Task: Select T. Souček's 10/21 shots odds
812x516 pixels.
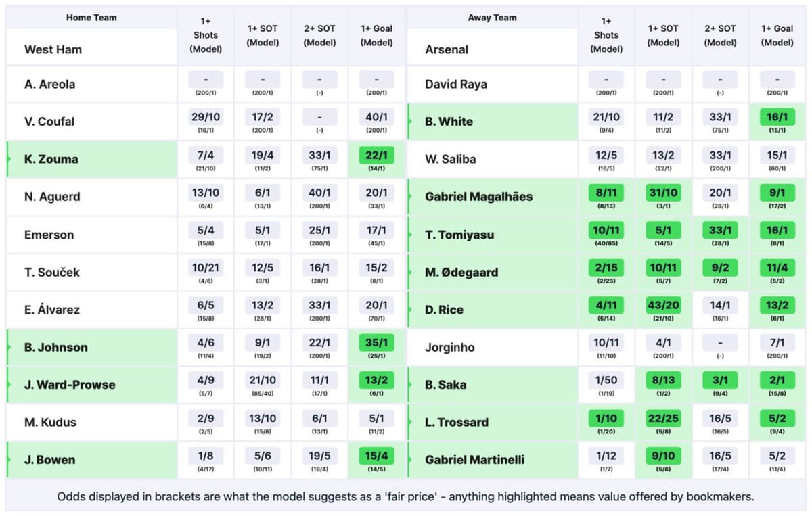Action: pyautogui.click(x=206, y=268)
